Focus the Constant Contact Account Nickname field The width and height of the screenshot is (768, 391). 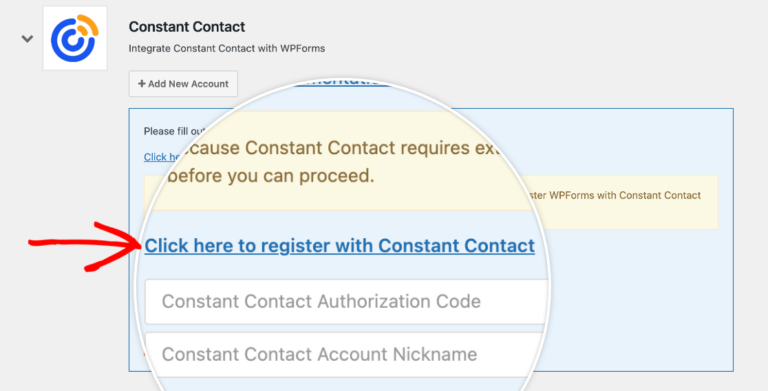point(345,354)
